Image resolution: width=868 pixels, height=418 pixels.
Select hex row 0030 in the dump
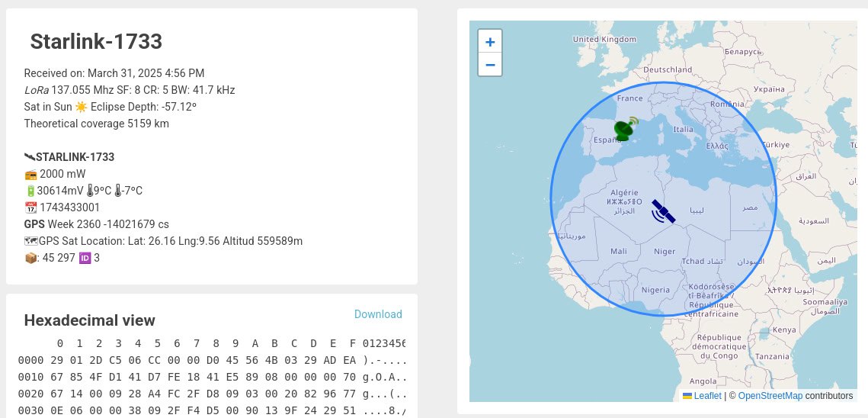212,410
